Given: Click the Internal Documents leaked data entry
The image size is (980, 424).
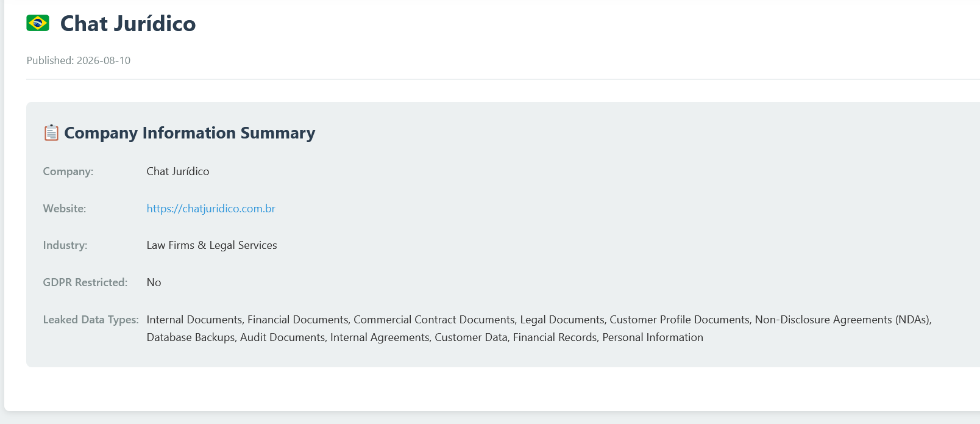Looking at the screenshot, I should [x=194, y=320].
